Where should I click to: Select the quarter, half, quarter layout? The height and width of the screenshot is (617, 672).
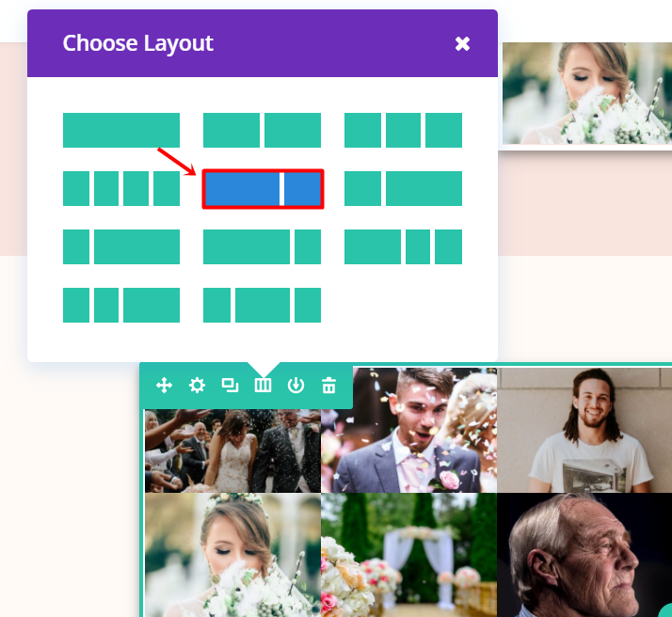(262, 305)
